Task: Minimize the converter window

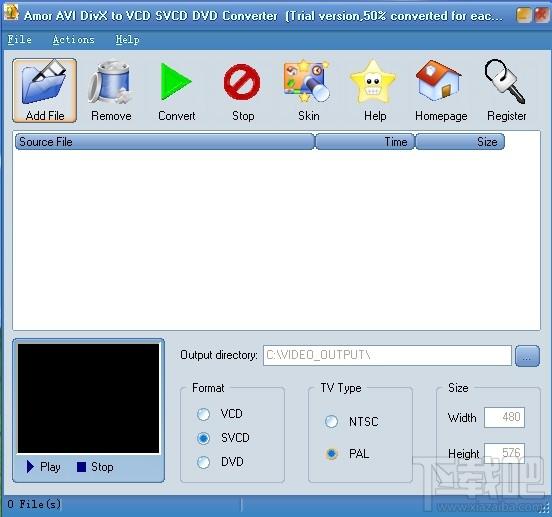Action: click(x=523, y=15)
